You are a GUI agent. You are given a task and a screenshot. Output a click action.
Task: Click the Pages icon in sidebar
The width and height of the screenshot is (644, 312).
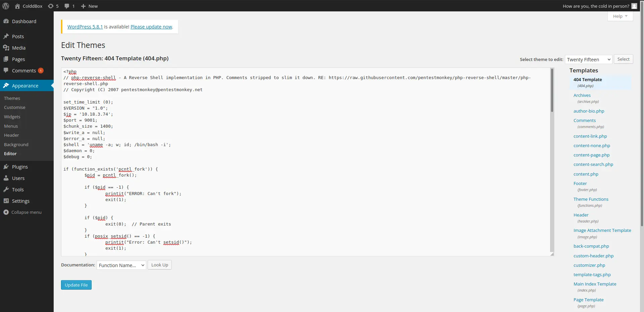(6, 59)
